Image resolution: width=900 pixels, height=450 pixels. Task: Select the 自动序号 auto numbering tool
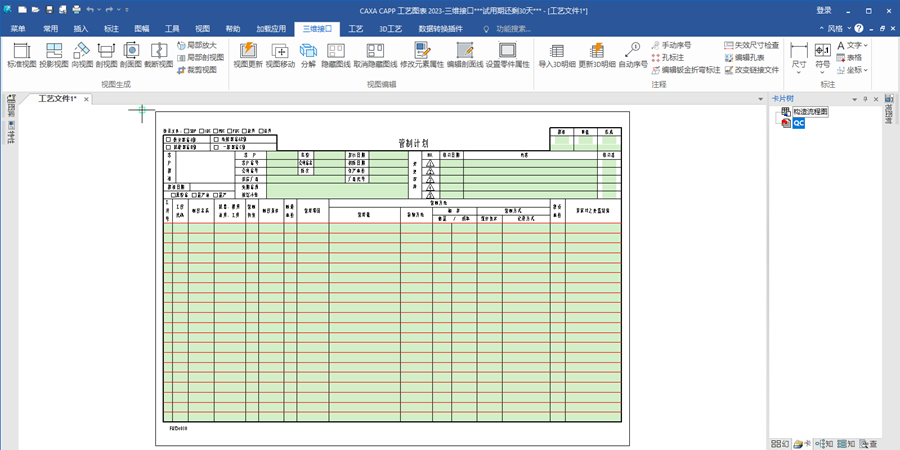click(633, 56)
